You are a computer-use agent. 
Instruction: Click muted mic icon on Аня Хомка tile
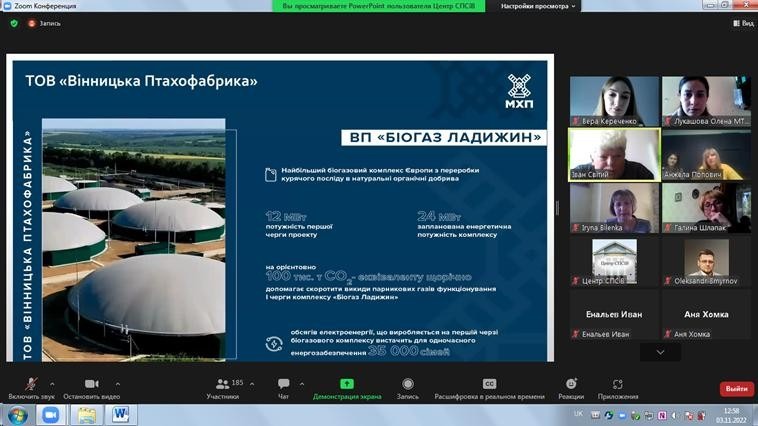pyautogui.click(x=668, y=334)
